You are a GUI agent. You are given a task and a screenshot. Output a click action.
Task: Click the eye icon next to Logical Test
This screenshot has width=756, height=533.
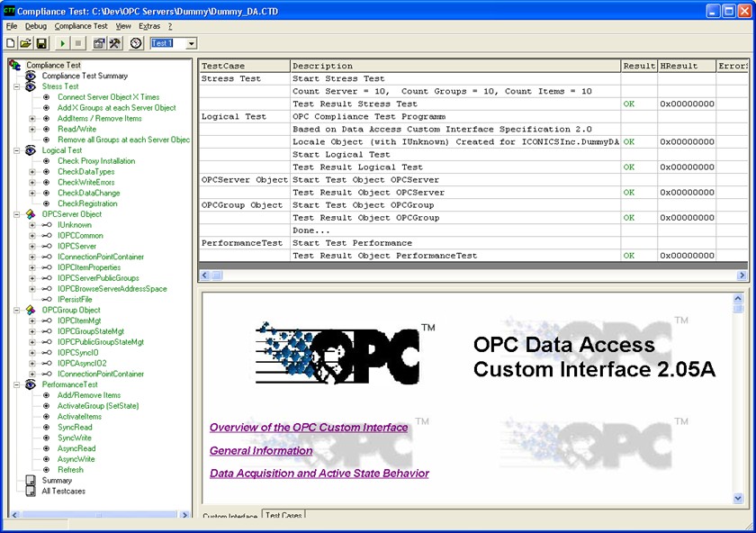click(x=31, y=150)
